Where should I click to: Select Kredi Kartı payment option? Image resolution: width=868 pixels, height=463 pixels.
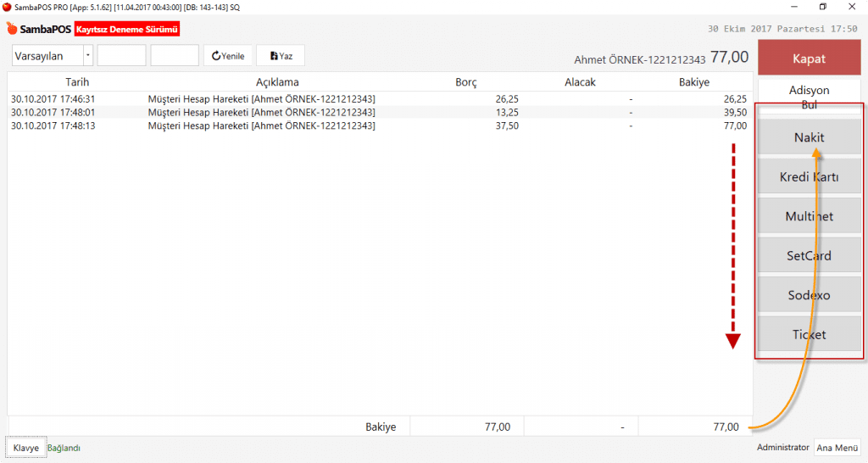point(809,177)
